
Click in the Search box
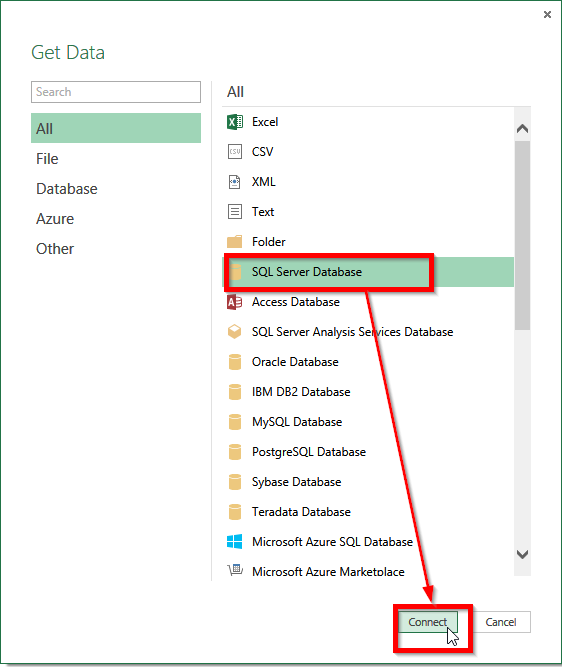tap(116, 92)
